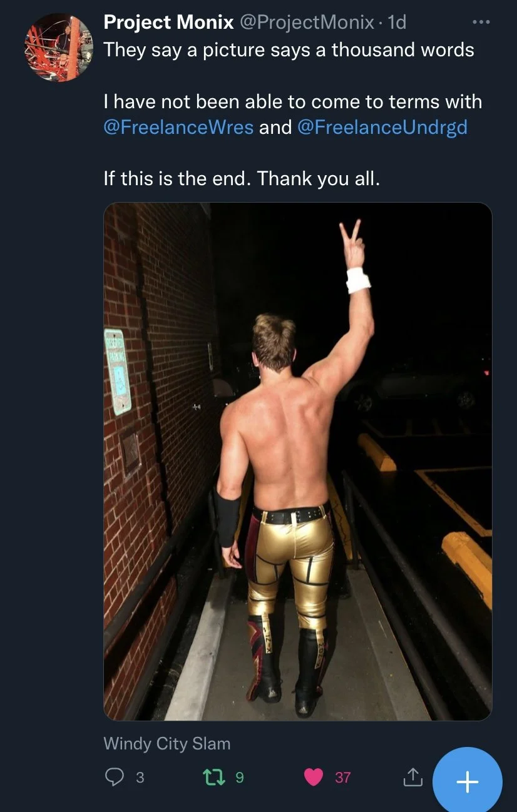Viewport: 517px width, 812px height.
Task: Open the share tweet icon
Action: click(412, 777)
